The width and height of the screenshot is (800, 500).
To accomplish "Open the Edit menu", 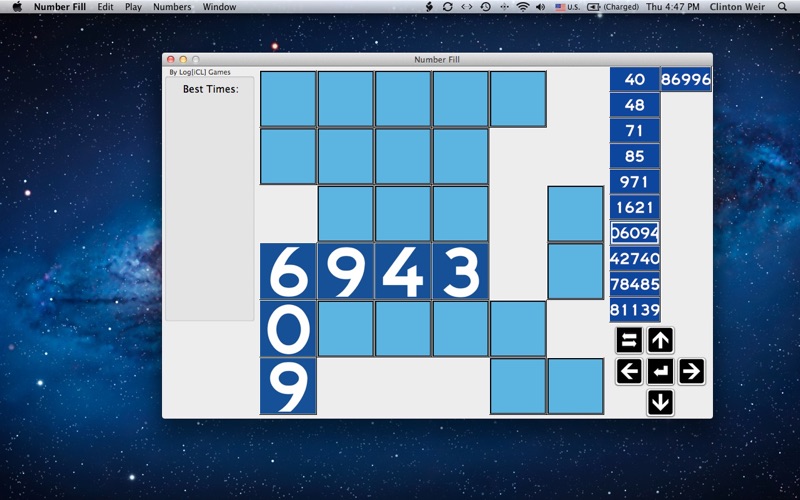I will point(105,7).
